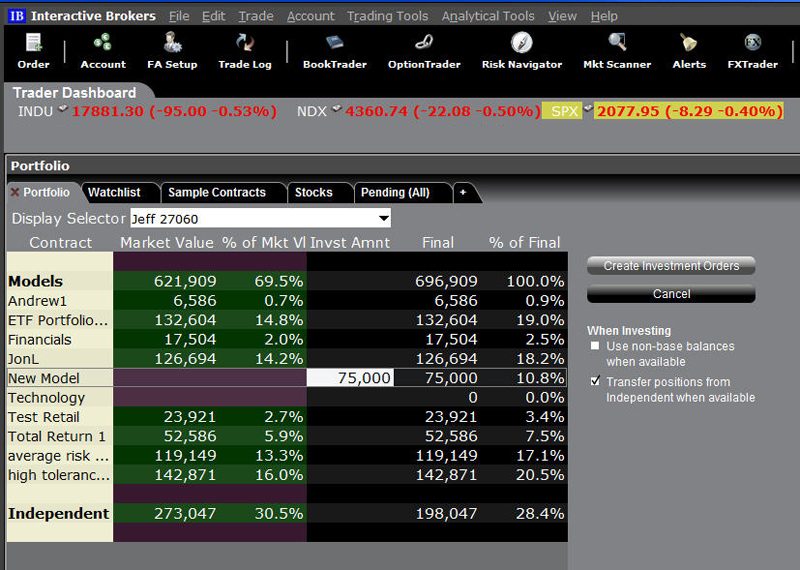The height and width of the screenshot is (570, 800).
Task: Select the average risk model row
Action: (x=287, y=456)
